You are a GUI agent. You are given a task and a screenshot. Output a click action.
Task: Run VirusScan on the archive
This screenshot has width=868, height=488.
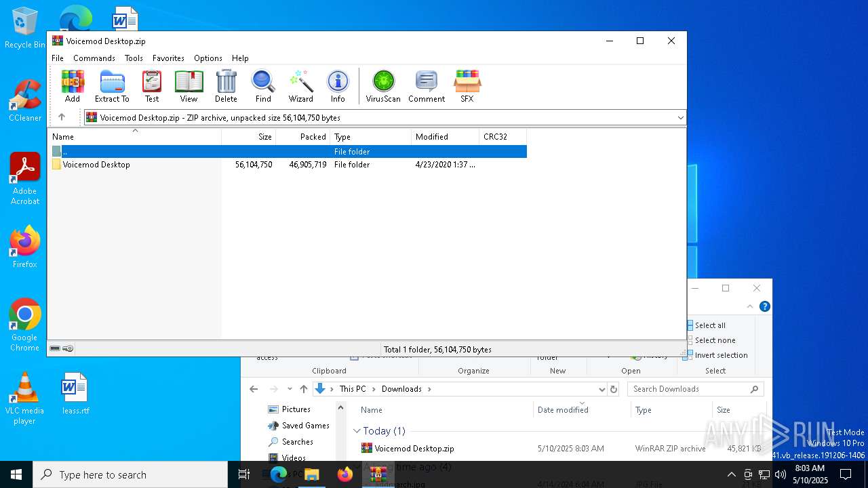(x=383, y=86)
